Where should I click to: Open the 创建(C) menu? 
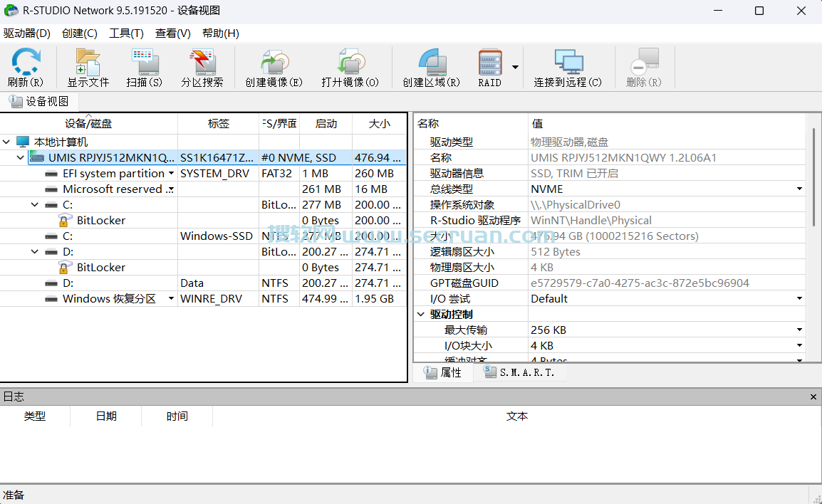[80, 33]
